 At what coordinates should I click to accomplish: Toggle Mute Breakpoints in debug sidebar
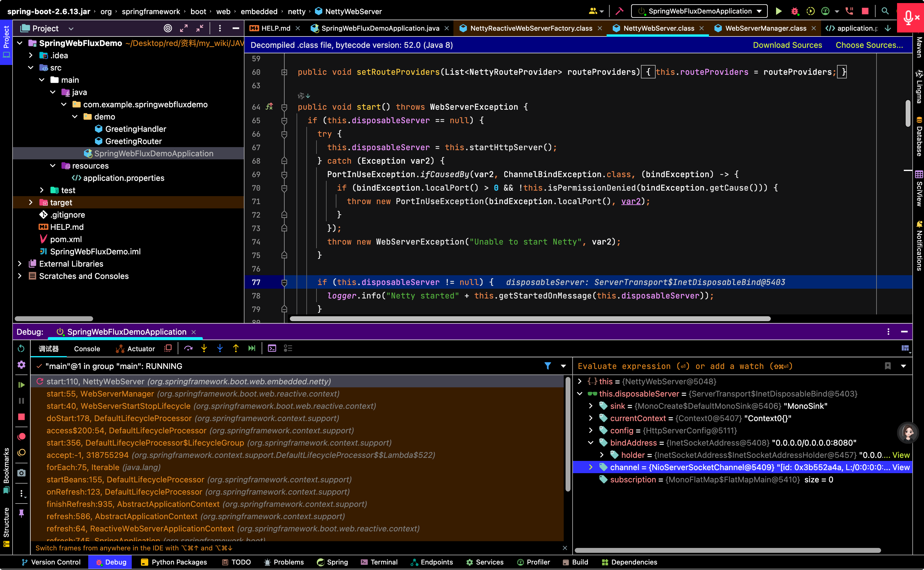pos(21,453)
